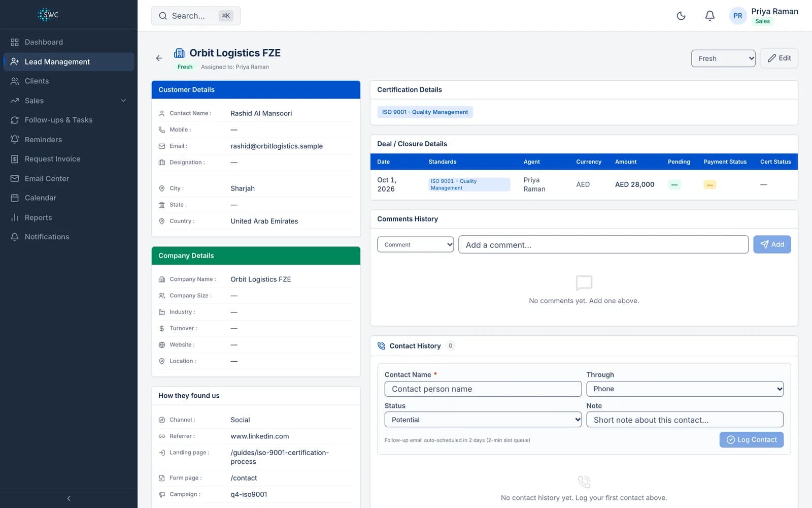Image resolution: width=812 pixels, height=508 pixels.
Task: Click the back arrow beside Orbit Logistics FZE
Action: click(x=159, y=58)
